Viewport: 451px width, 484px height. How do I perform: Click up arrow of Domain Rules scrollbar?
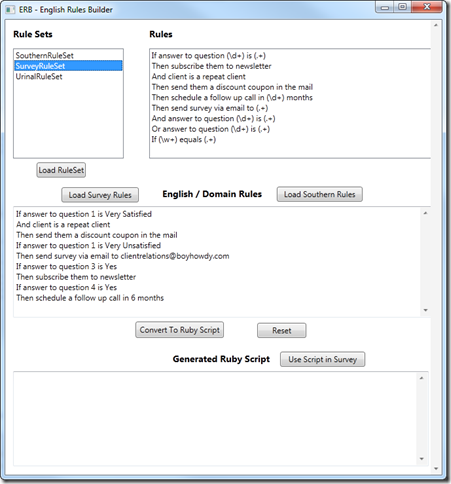(425, 213)
